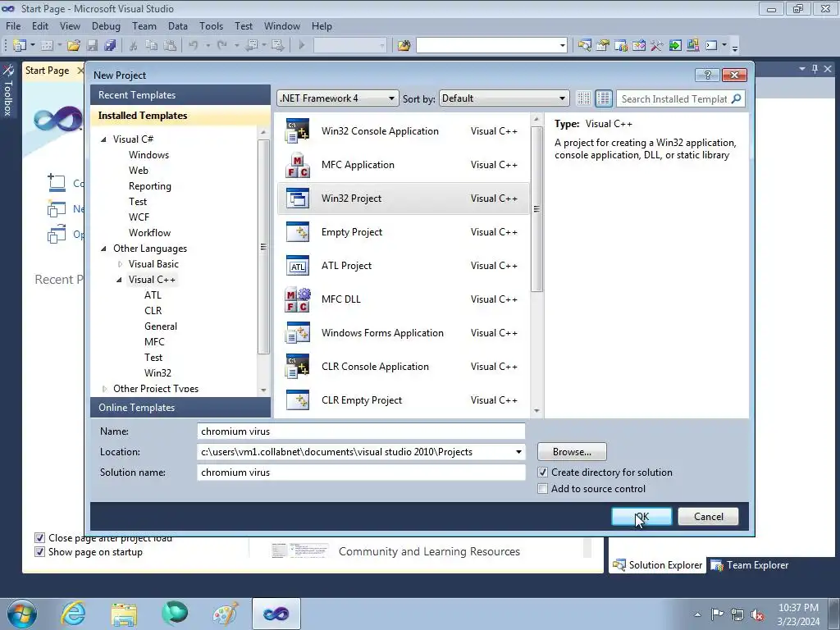Select the Win32 node under Visual C++

point(157,373)
